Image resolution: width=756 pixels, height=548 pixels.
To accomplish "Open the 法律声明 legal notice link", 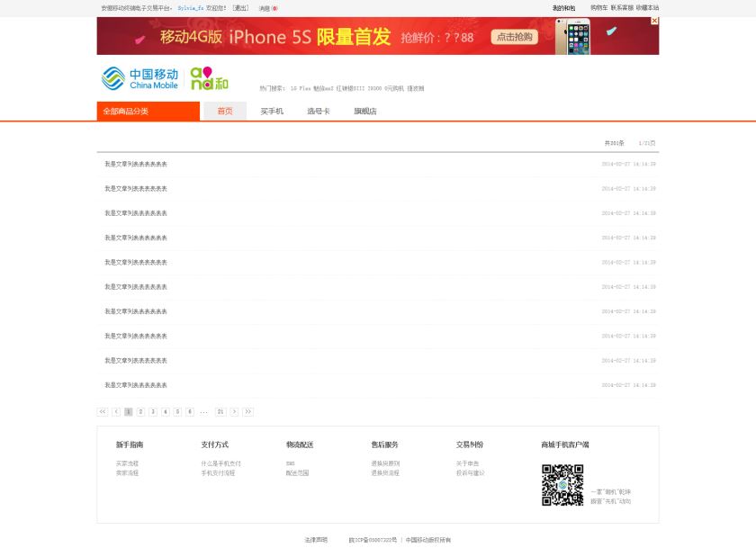I will click(316, 540).
